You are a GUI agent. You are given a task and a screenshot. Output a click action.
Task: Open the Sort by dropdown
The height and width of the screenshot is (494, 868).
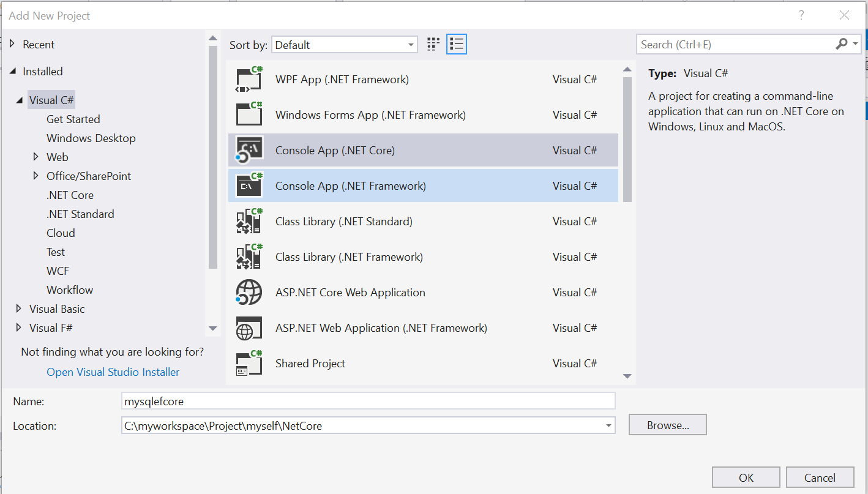coord(411,45)
